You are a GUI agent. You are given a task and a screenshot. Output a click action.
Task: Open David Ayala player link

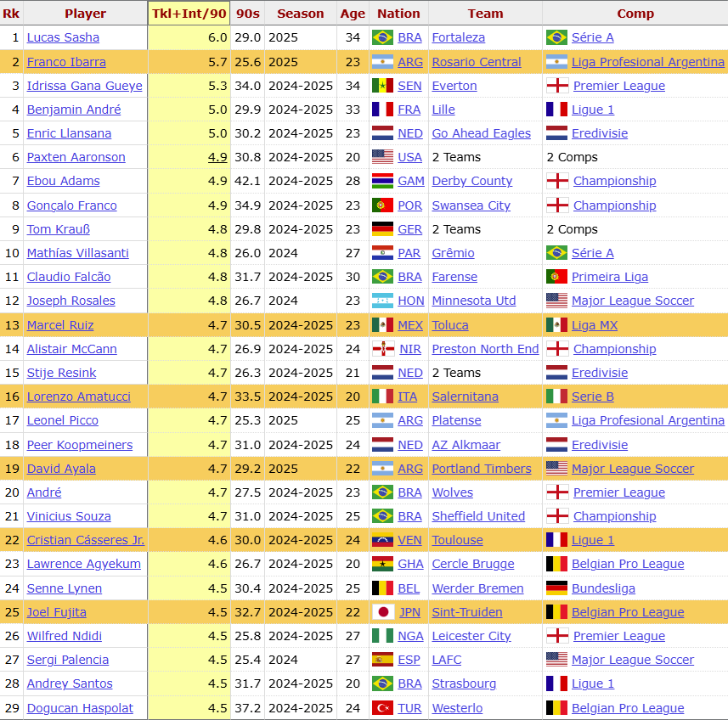pos(61,469)
